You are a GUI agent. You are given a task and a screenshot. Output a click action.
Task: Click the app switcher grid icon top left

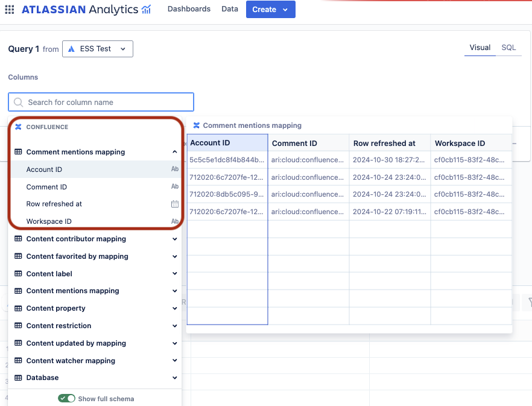tap(9, 9)
